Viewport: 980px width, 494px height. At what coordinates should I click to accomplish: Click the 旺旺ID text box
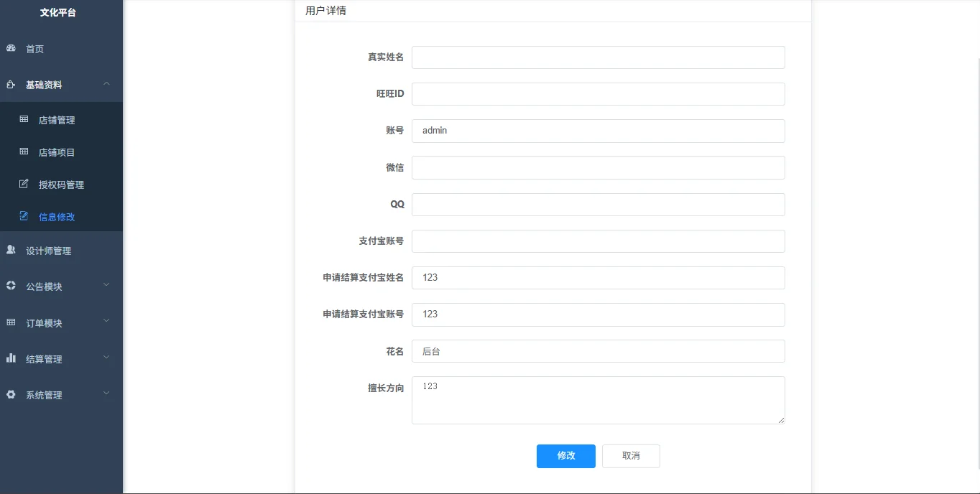pyautogui.click(x=598, y=94)
